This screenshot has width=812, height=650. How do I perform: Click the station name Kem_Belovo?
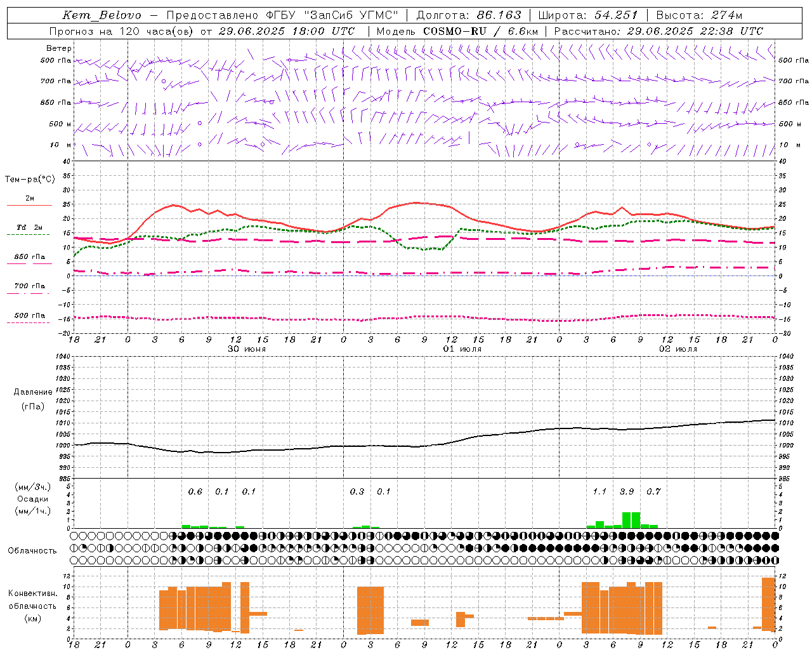point(102,15)
